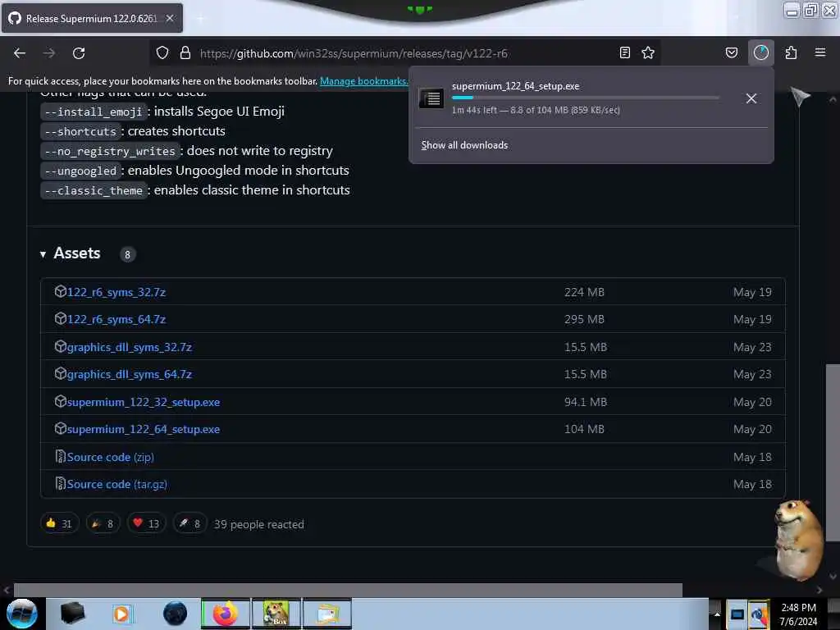The width and height of the screenshot is (840, 630).
Task: Click the site security padlock icon
Action: click(x=185, y=52)
